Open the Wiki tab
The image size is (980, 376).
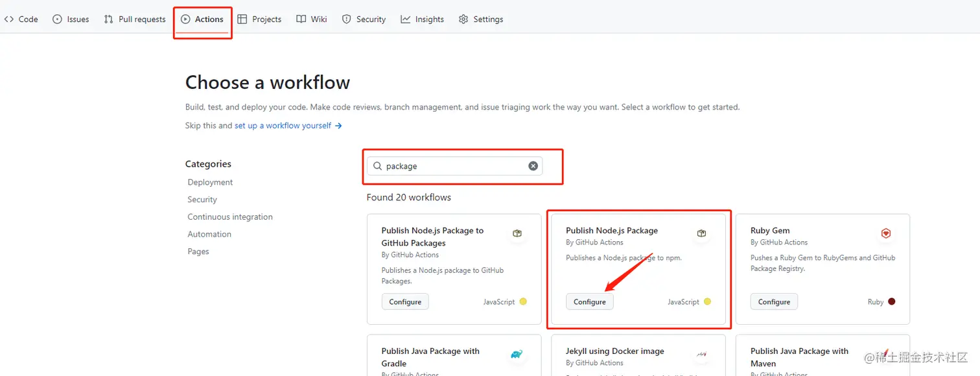click(312, 19)
